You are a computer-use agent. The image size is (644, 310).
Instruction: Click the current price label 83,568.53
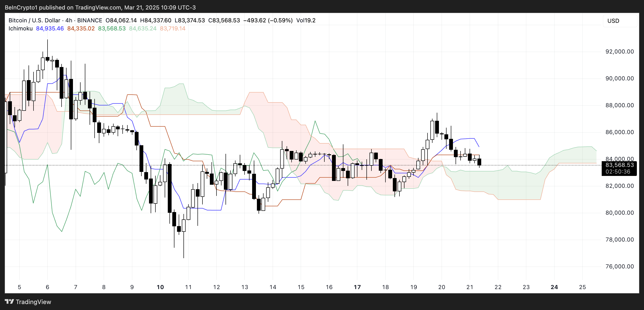coord(619,165)
